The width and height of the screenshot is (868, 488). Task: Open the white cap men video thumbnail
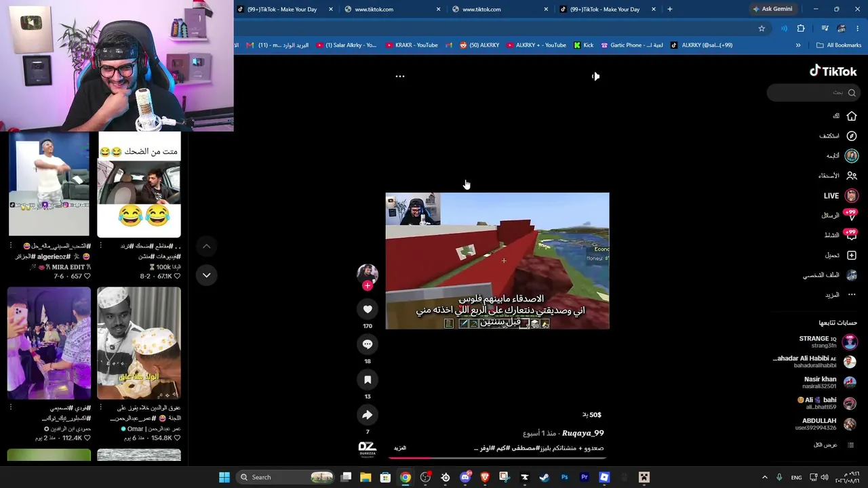pos(139,344)
